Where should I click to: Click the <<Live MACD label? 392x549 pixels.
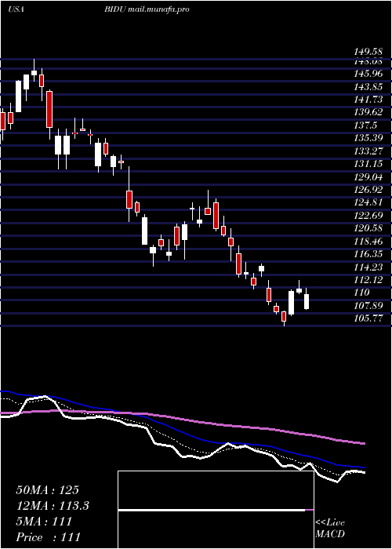coord(330,529)
